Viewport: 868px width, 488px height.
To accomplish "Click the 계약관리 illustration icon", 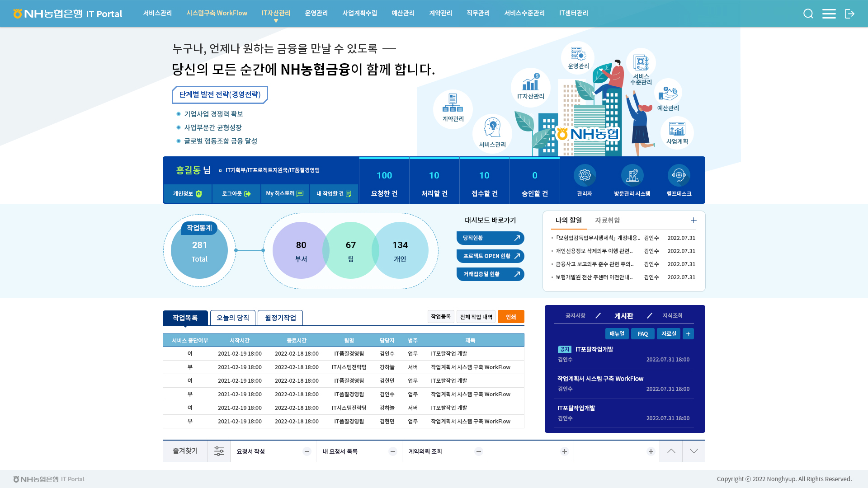I will (x=453, y=109).
